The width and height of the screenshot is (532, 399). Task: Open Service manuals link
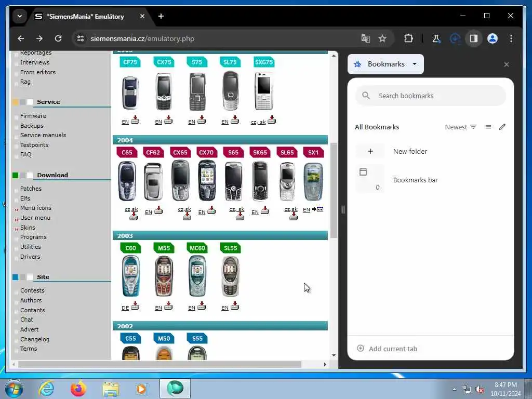pos(43,135)
